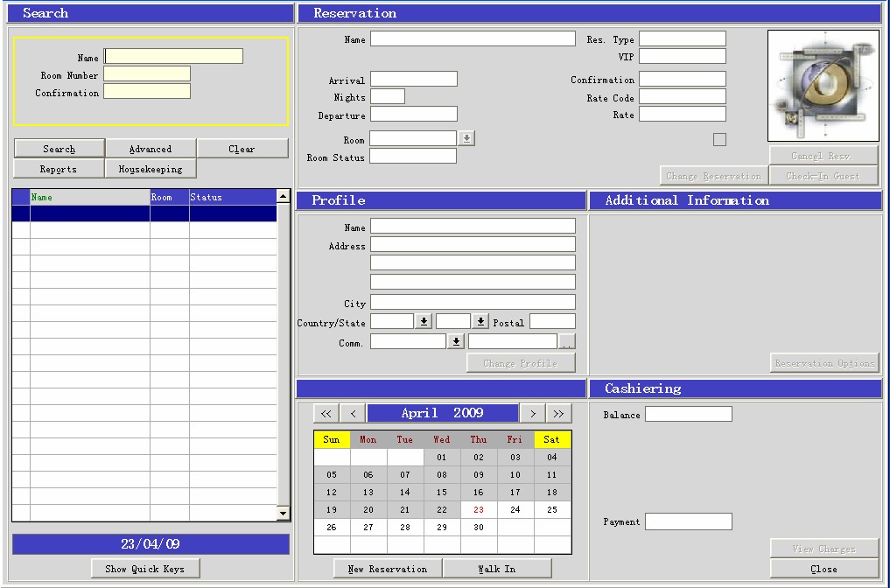Click the logo image in Reservation panel
The width and height of the screenshot is (890, 588).
coord(823,86)
